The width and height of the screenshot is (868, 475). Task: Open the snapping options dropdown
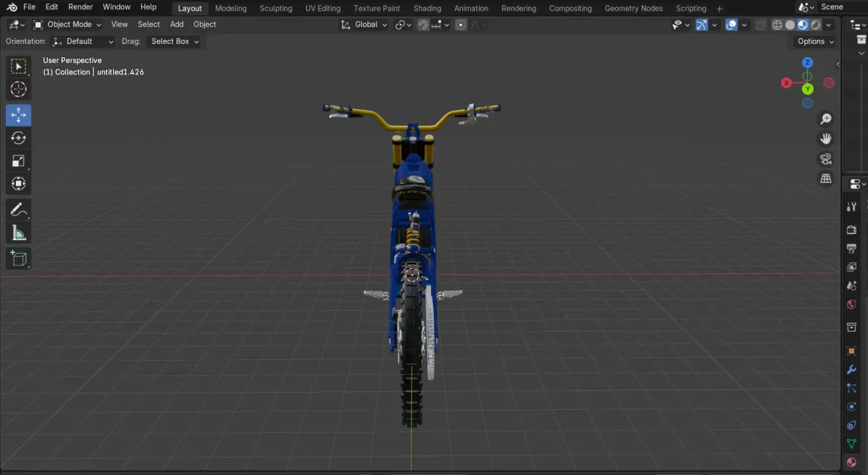pyautogui.click(x=441, y=25)
